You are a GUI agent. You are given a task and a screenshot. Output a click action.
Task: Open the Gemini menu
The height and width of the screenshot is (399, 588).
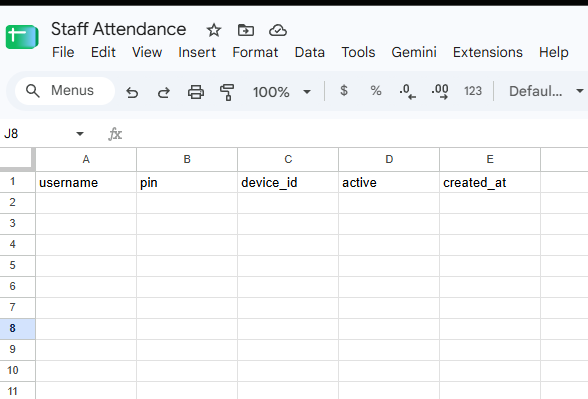pyautogui.click(x=414, y=52)
